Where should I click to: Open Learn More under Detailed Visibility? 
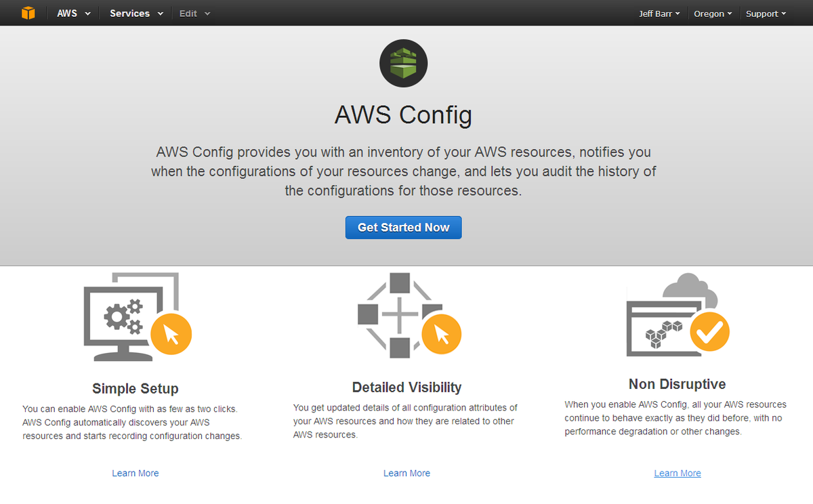(x=406, y=473)
